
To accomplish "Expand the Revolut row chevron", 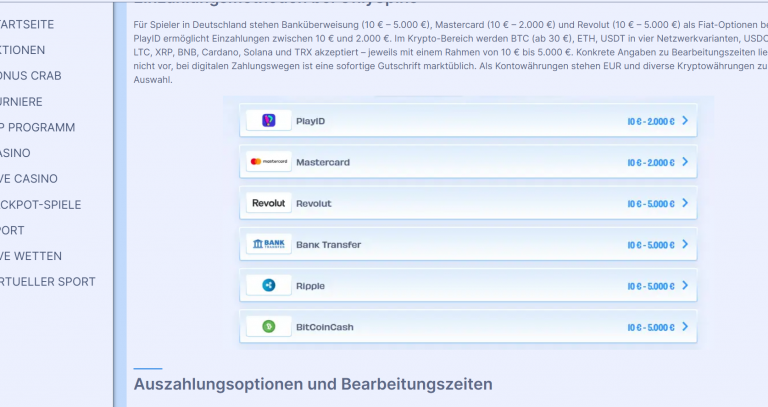I will click(685, 203).
